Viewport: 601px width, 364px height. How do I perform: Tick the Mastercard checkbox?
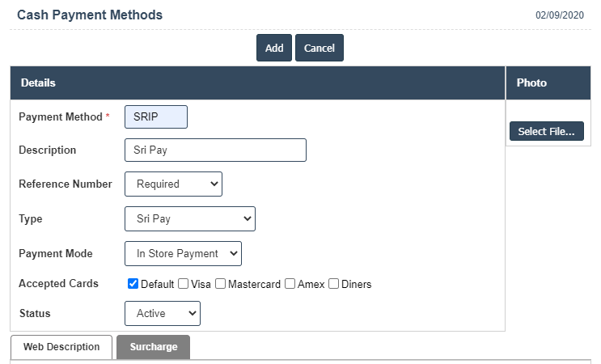point(221,284)
